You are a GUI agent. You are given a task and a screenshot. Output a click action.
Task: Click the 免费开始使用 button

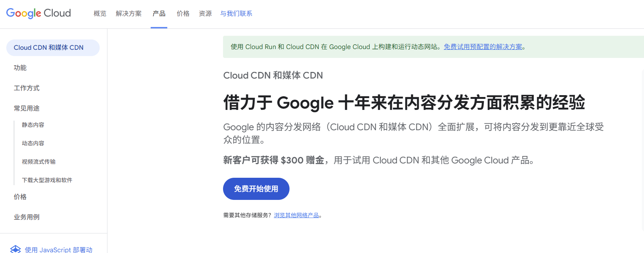coord(256,189)
